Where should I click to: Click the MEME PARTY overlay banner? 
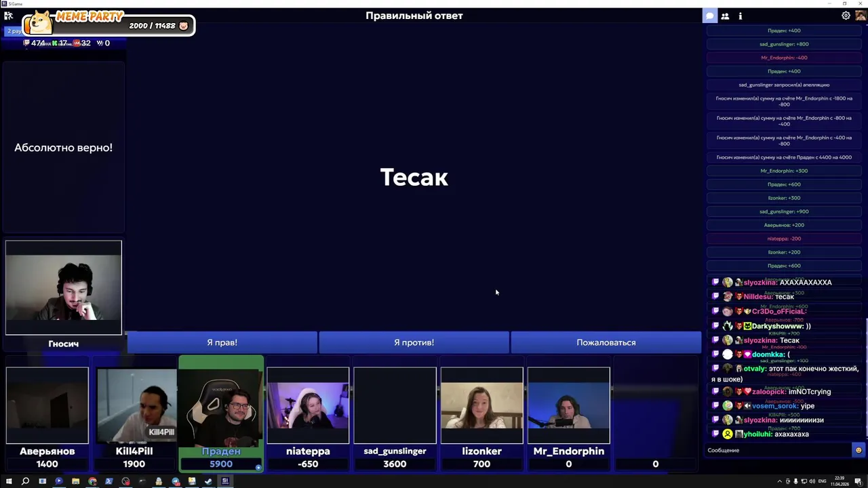click(108, 24)
